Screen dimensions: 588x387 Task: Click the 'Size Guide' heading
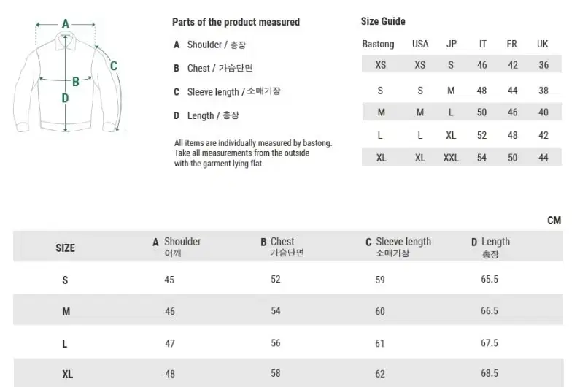[x=383, y=21]
